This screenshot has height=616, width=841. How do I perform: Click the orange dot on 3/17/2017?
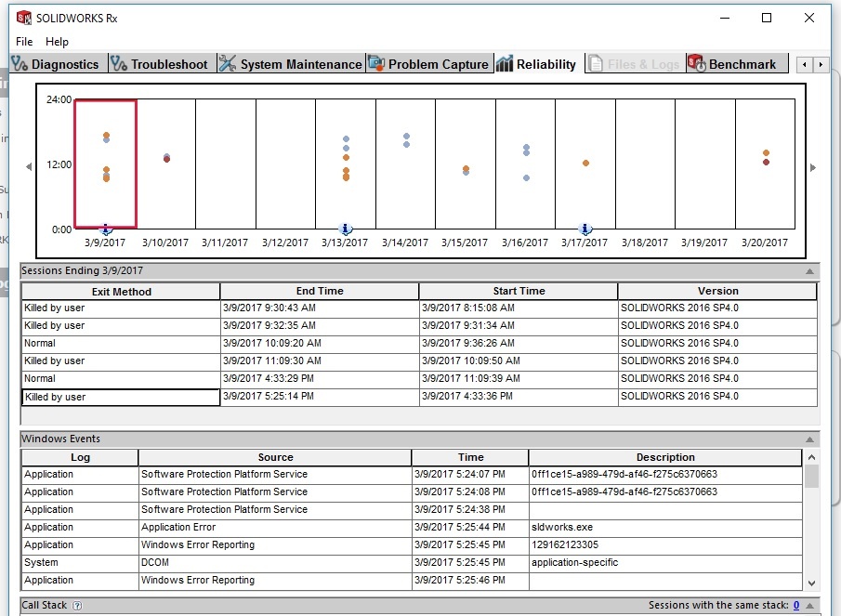585,163
